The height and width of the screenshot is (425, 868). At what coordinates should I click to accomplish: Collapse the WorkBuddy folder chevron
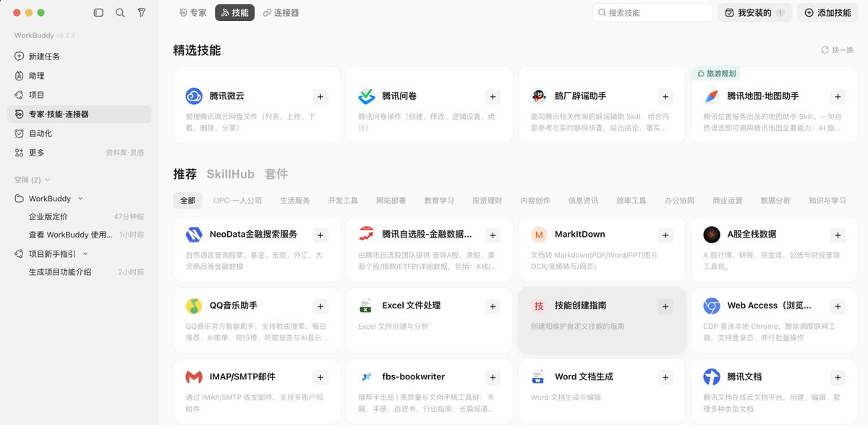80,198
